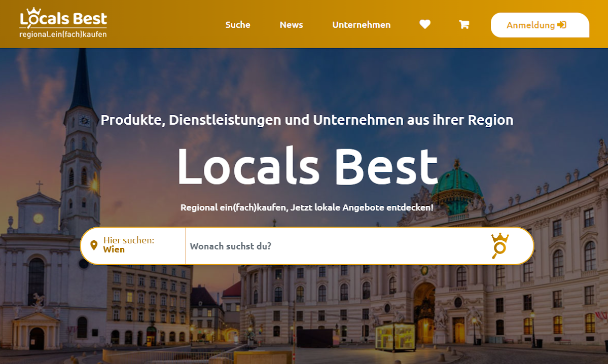Screen dimensions: 608x364
Task: Click 'Produkte, Dienstleistungen und Unternehmen' heading
Action: (307, 120)
